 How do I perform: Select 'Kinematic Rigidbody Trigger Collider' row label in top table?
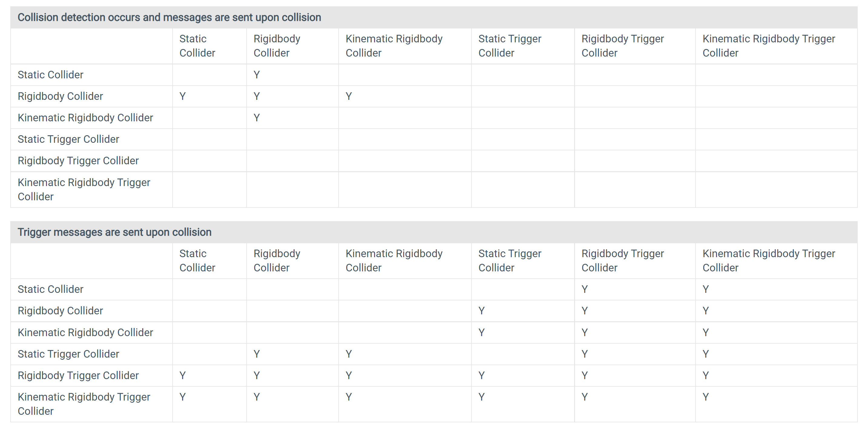tap(84, 189)
